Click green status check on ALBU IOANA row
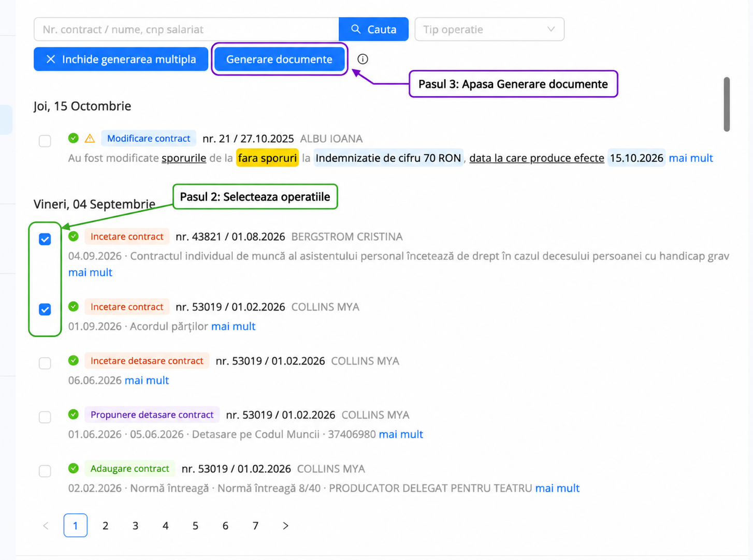 click(74, 138)
